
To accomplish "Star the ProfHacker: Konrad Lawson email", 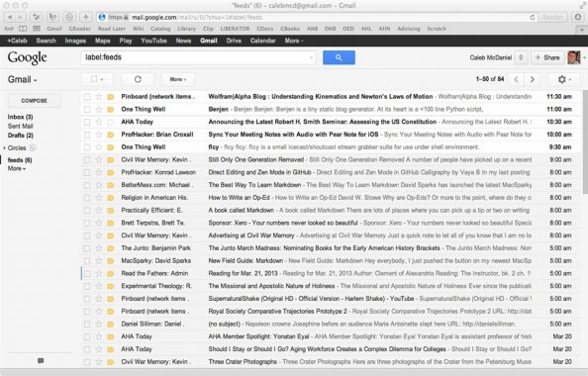I will click(99, 172).
